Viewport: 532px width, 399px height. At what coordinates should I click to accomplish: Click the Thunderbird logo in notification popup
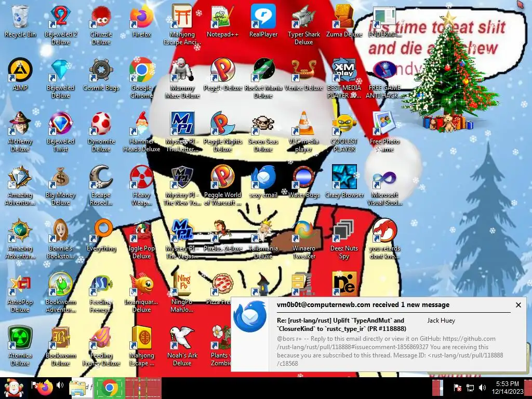250,316
